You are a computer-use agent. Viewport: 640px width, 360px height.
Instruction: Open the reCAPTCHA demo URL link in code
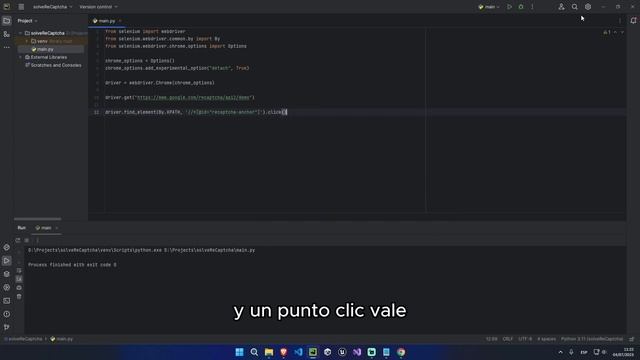[193, 98]
